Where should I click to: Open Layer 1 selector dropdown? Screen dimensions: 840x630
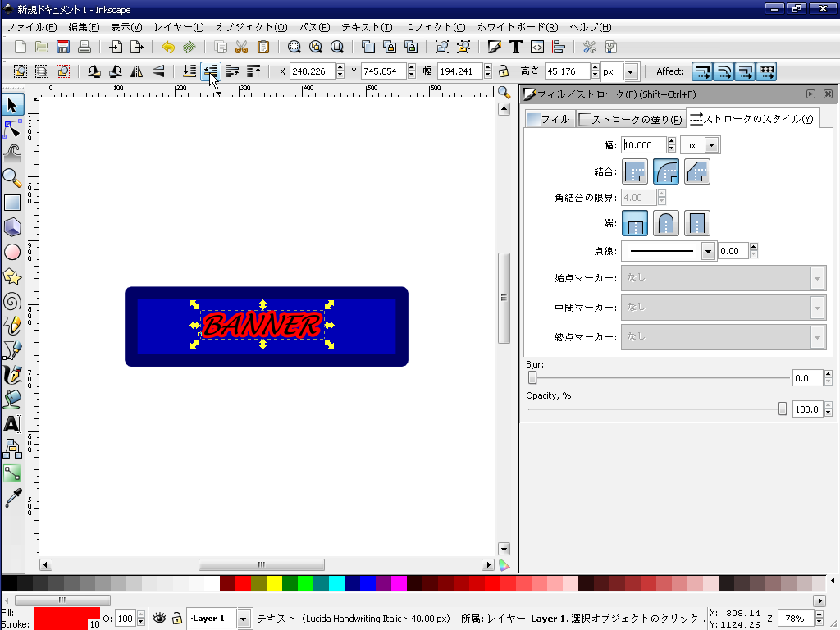click(x=243, y=619)
